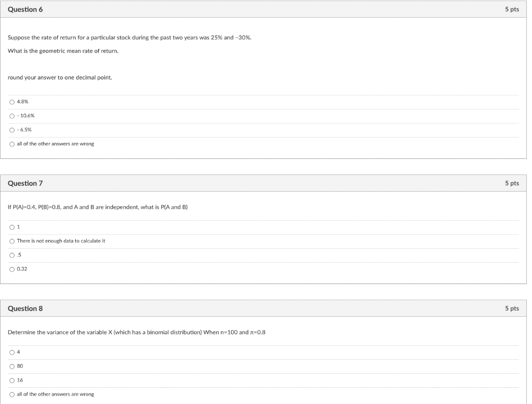
Task: Select Question 6 'all of the other answers are wrong'
Action: (12, 144)
